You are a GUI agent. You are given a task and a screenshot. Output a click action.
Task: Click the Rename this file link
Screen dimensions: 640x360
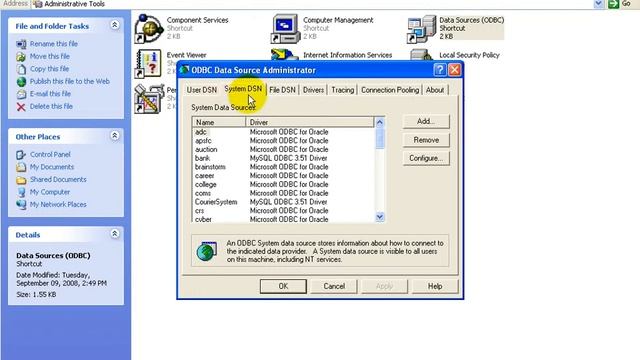(54, 44)
